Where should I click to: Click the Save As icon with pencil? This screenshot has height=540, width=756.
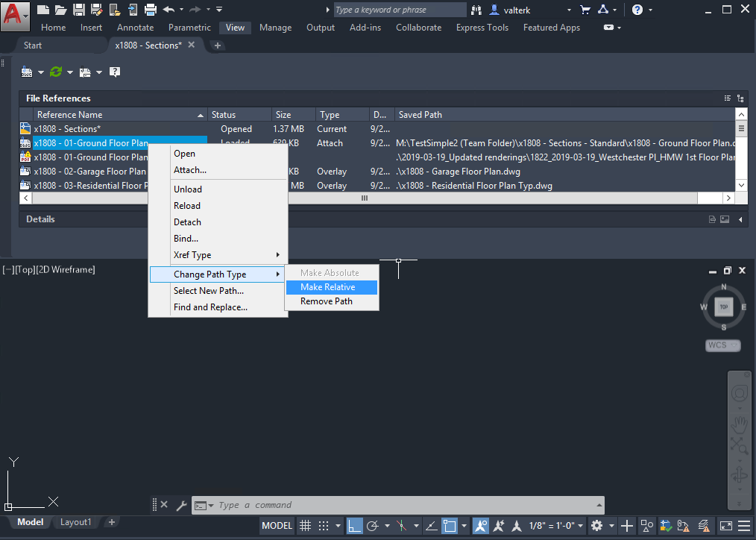pos(96,9)
